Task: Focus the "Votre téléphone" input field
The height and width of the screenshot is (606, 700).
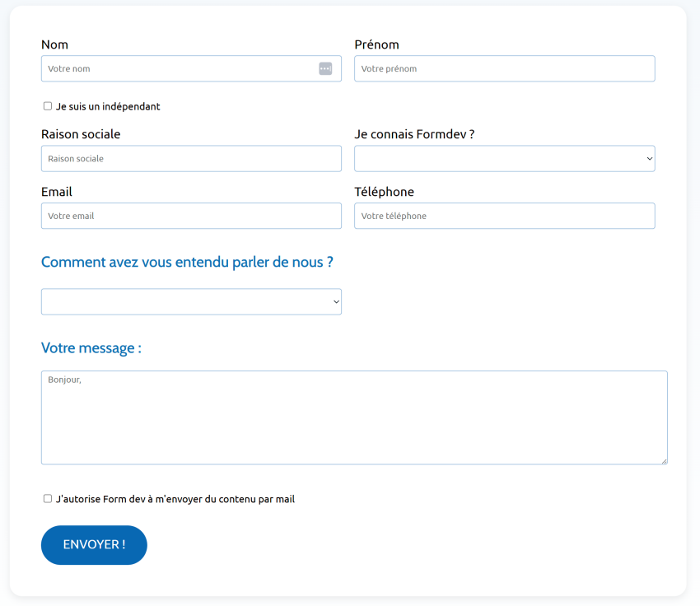Action: point(504,216)
